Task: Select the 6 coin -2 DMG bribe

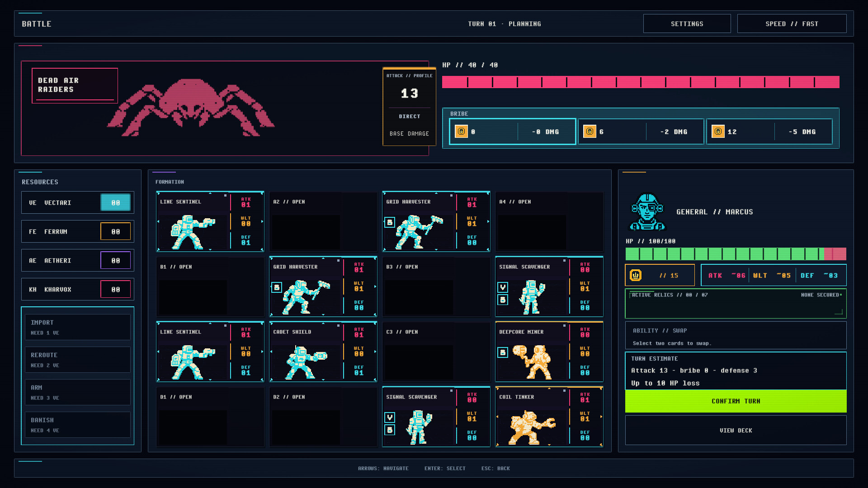Action: 641,131
